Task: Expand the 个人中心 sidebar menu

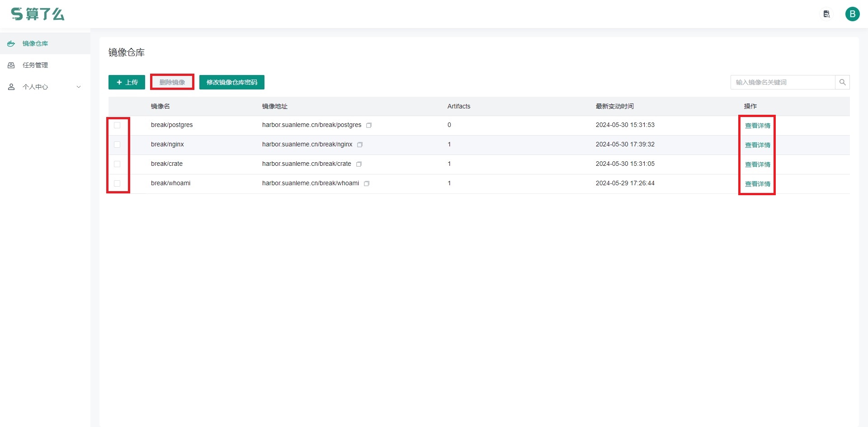Action: click(45, 87)
